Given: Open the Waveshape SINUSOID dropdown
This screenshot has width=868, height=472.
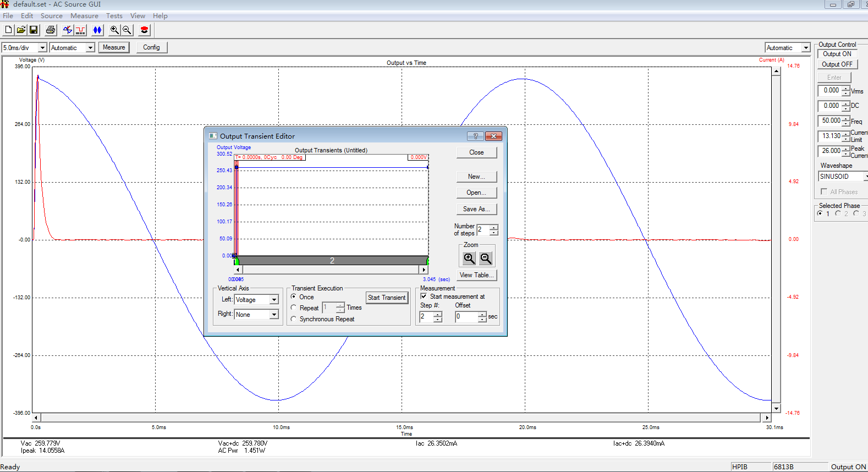Looking at the screenshot, I should coord(866,177).
